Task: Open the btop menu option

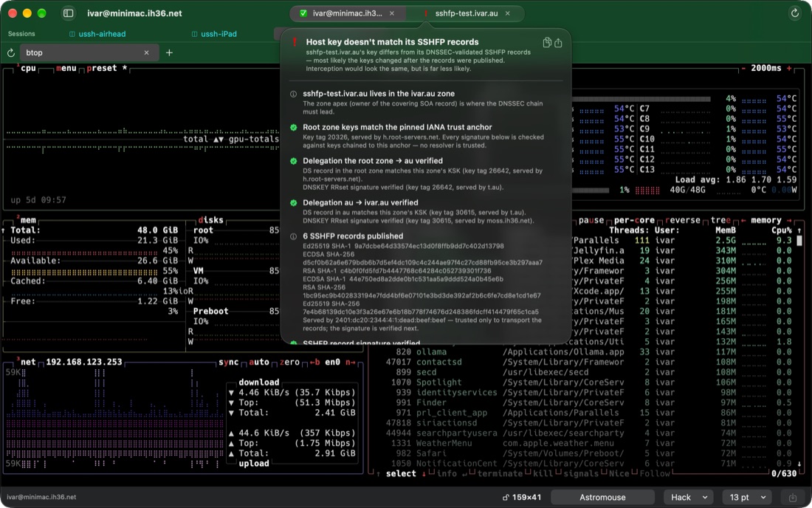Action: [x=66, y=69]
